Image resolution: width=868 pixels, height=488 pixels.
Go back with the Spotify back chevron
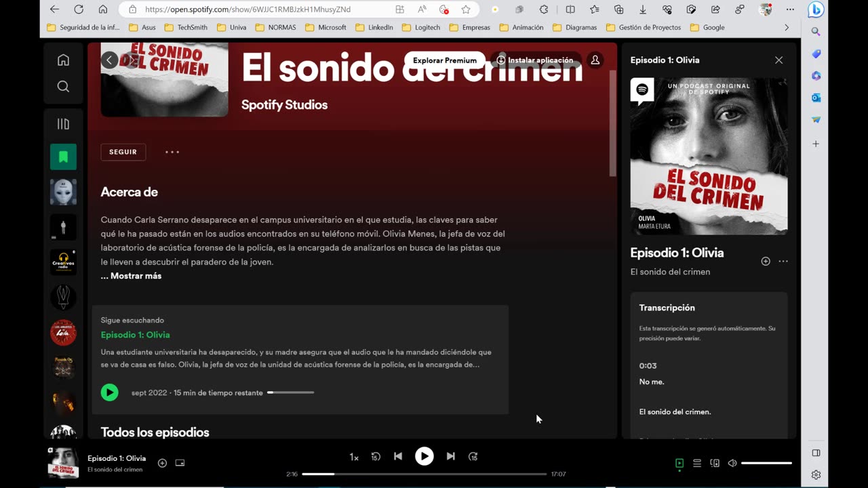coord(109,60)
